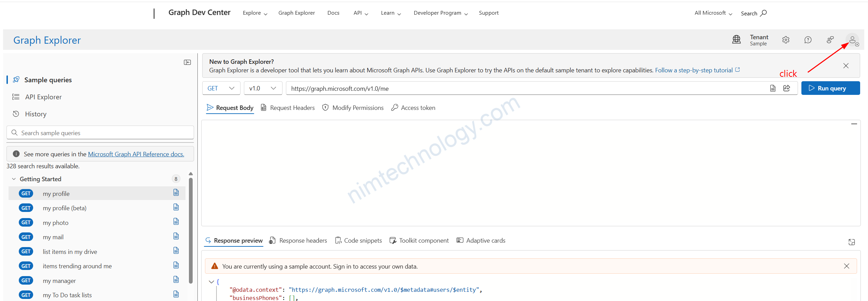Click the feedback icon in header
Image resolution: width=868 pixels, height=301 pixels.
tap(830, 40)
